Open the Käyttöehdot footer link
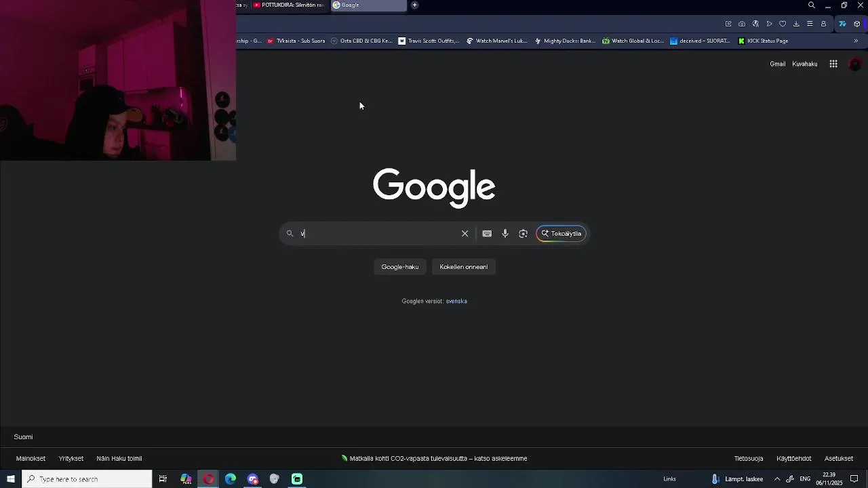 click(794, 458)
